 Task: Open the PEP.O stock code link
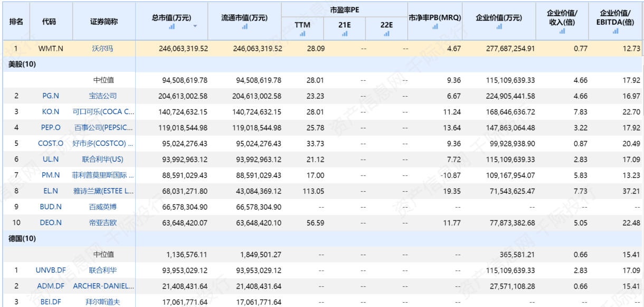coord(51,128)
